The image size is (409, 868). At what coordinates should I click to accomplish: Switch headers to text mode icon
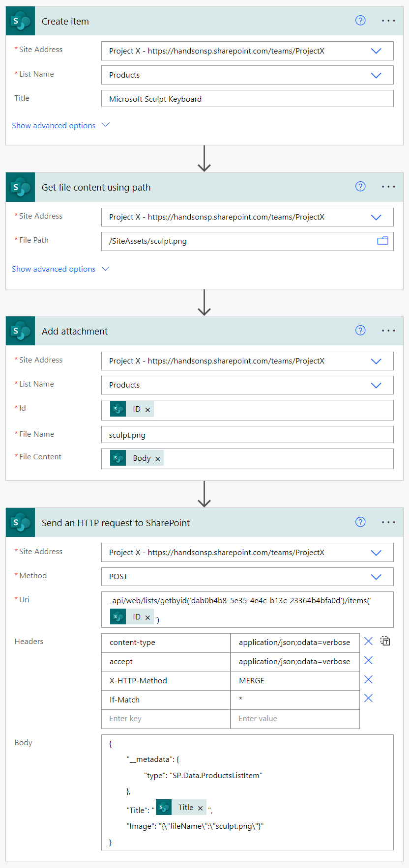385,641
